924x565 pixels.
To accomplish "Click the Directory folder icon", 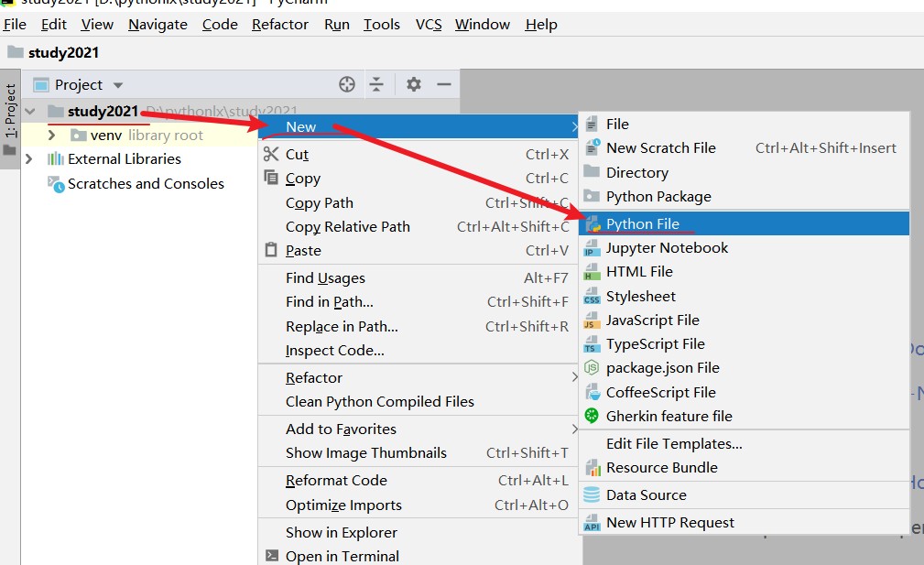I will point(592,171).
